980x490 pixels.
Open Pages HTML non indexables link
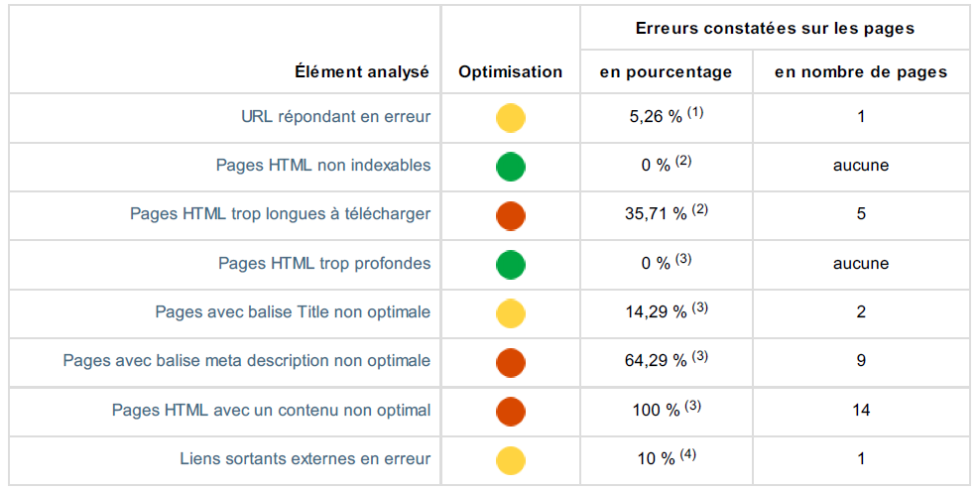(x=323, y=166)
